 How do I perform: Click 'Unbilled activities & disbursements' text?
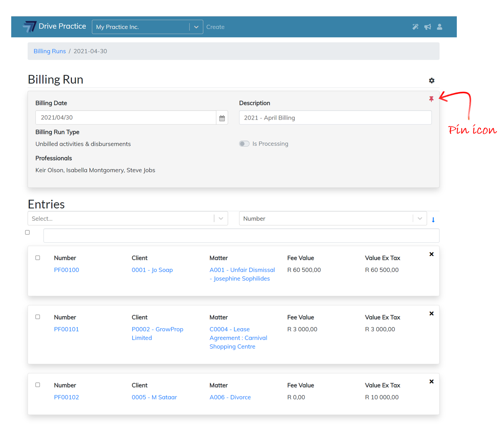pos(83,144)
